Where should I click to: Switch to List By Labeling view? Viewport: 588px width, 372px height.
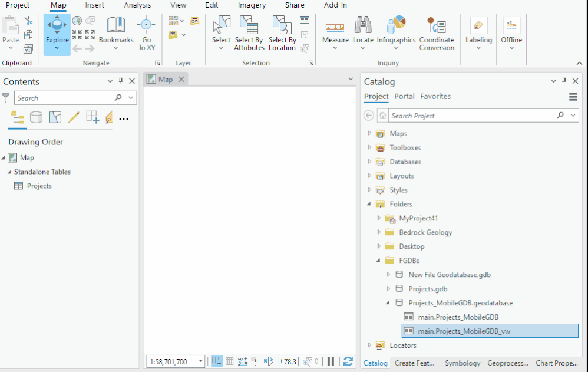[109, 117]
